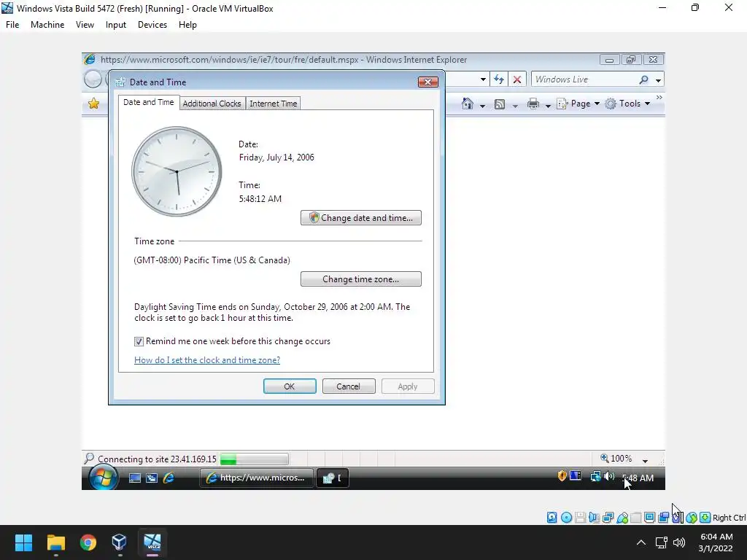
Task: Expand IE toolbar overflow chevron
Action: [x=659, y=97]
